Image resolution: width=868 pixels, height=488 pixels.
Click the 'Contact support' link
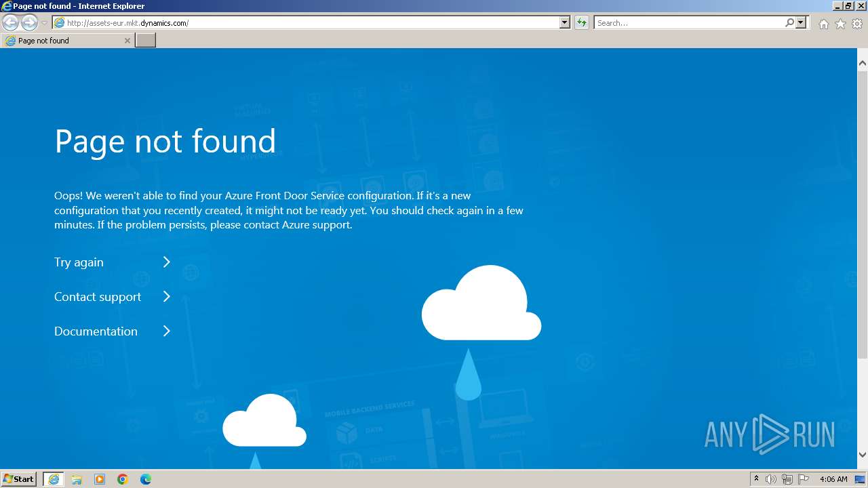98,297
